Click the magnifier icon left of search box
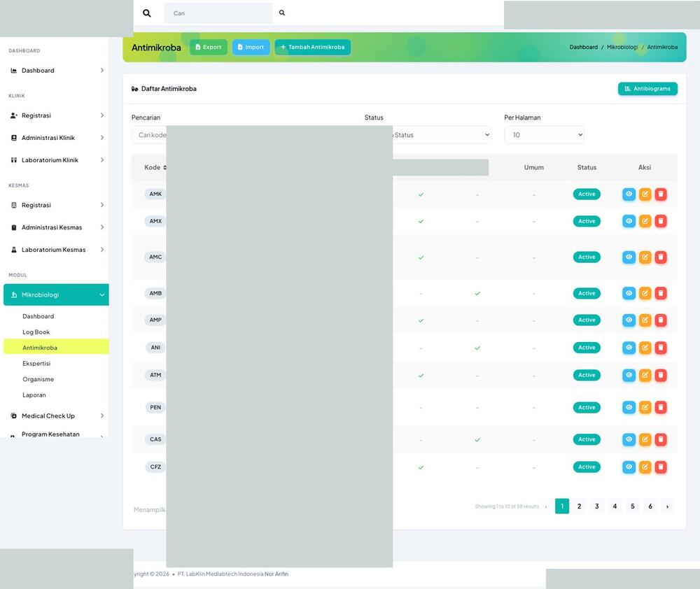Viewport: 700px width, 589px height. pyautogui.click(x=146, y=13)
